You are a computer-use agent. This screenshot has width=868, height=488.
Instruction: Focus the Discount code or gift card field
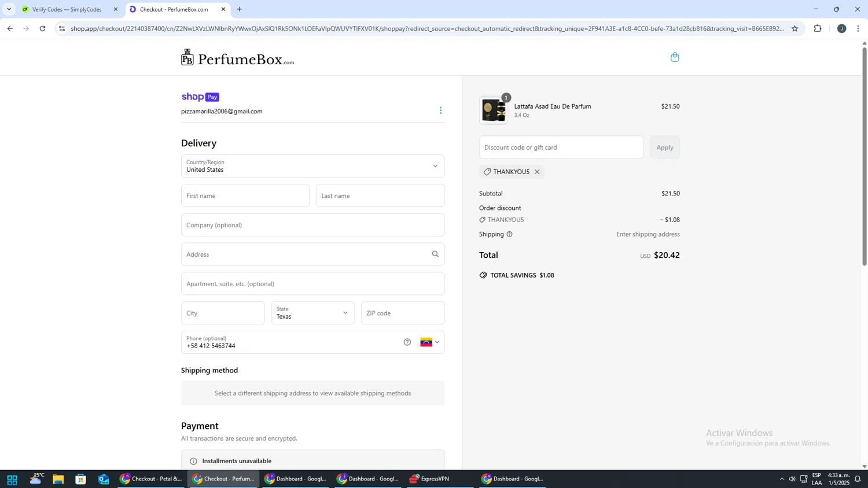(561, 147)
